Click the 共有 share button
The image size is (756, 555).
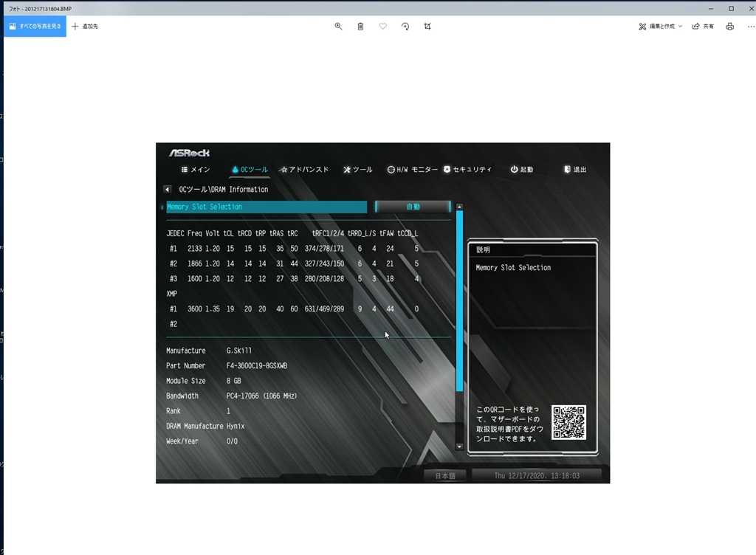(703, 27)
